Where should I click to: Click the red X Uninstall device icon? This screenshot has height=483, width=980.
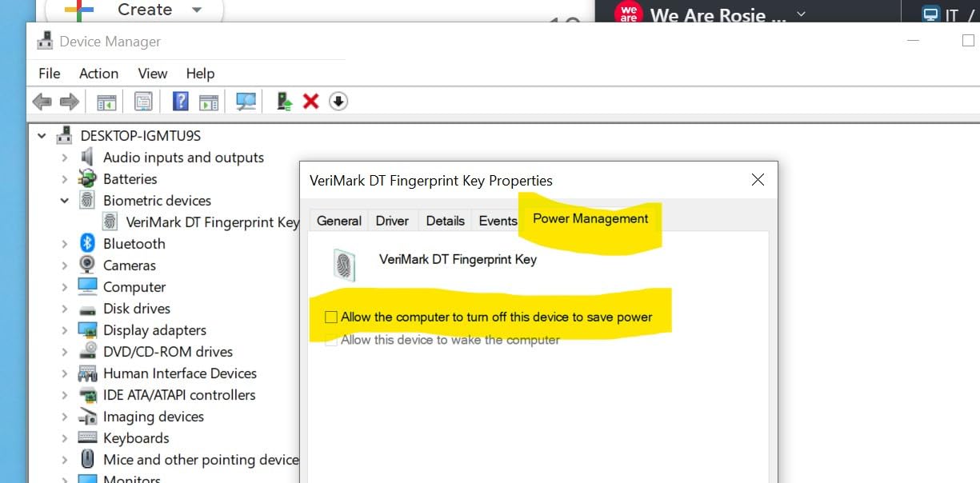tap(311, 102)
